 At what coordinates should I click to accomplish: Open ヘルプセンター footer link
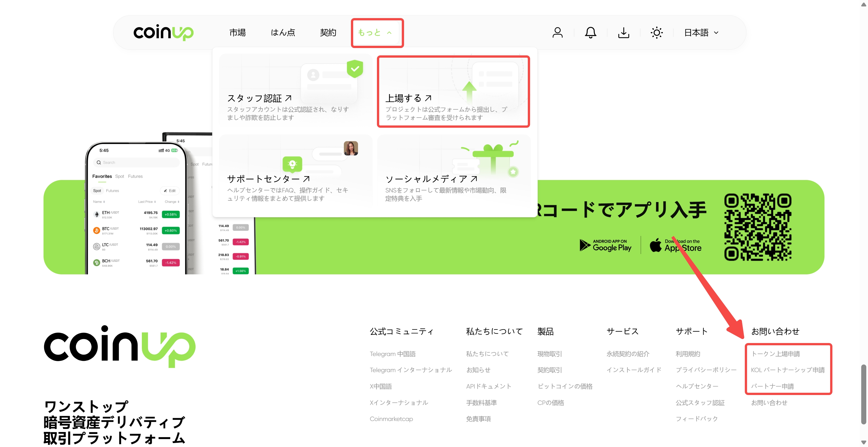pyautogui.click(x=697, y=386)
